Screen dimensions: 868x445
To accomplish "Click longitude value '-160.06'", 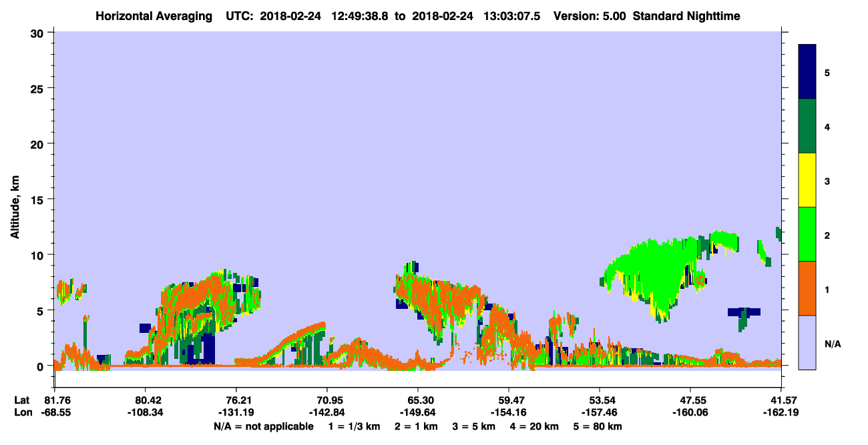I will (690, 412).
